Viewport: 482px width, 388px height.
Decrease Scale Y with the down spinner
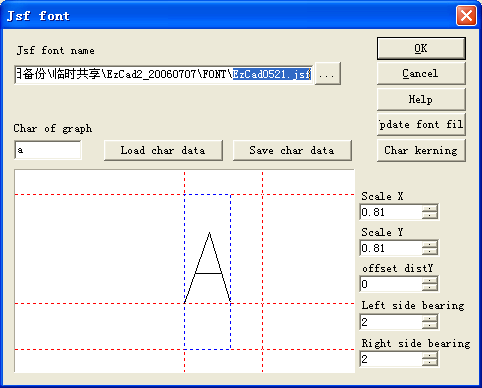[x=430, y=252]
